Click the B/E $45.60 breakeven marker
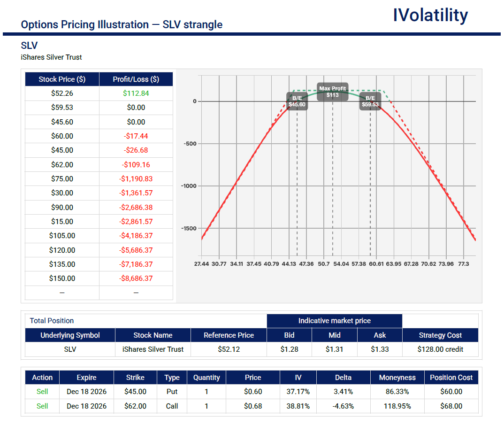Image resolution: width=504 pixels, height=425 pixels. (x=297, y=101)
